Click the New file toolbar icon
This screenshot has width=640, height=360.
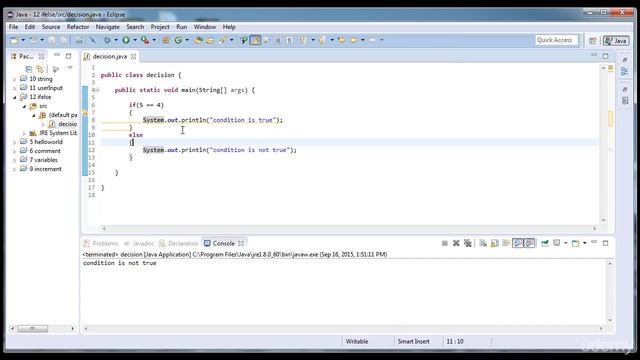coord(14,40)
